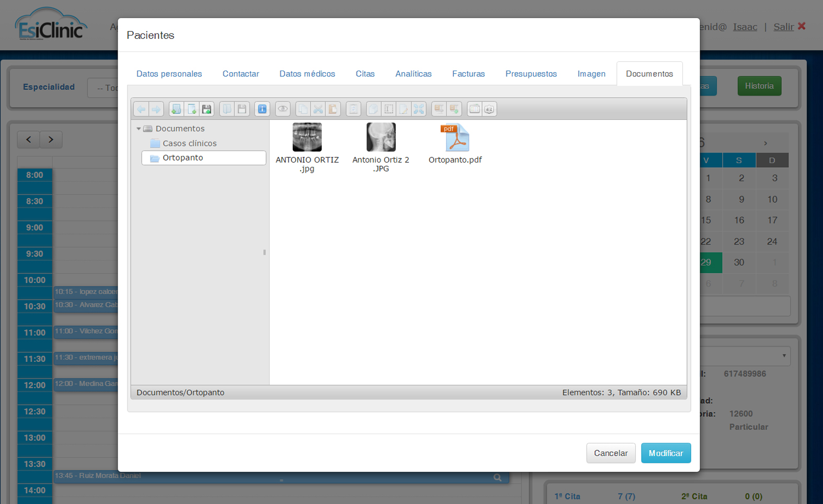
Task: Click the scissors cut icon
Action: click(318, 109)
